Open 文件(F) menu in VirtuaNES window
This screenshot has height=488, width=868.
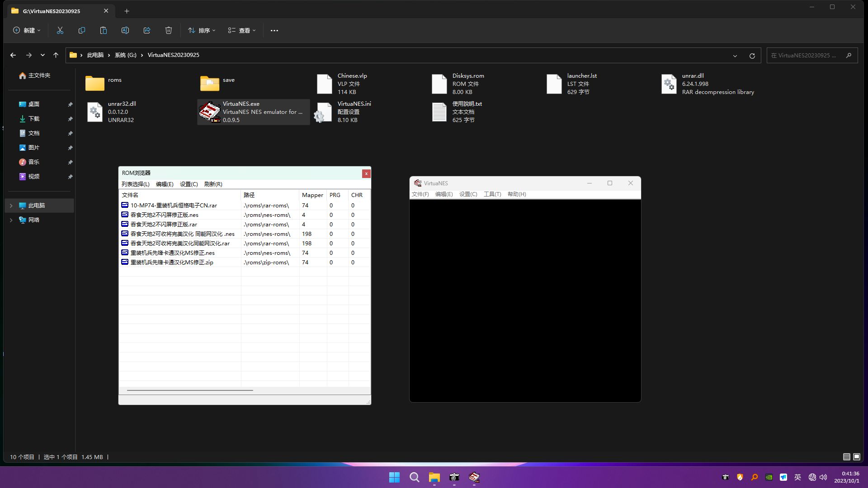(x=420, y=194)
